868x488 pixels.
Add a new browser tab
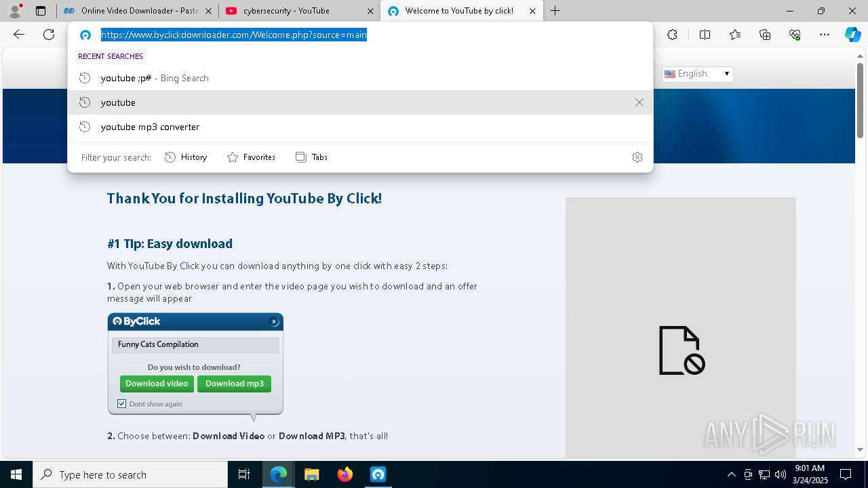click(555, 11)
